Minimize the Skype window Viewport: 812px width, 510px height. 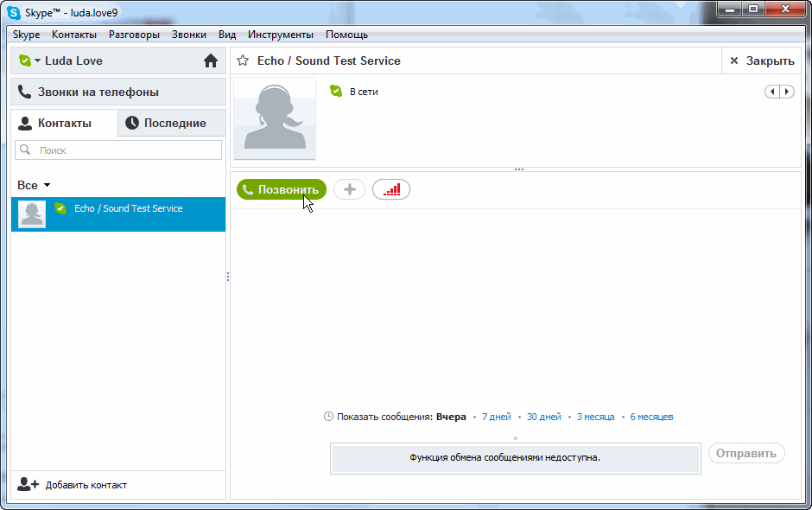(x=730, y=9)
